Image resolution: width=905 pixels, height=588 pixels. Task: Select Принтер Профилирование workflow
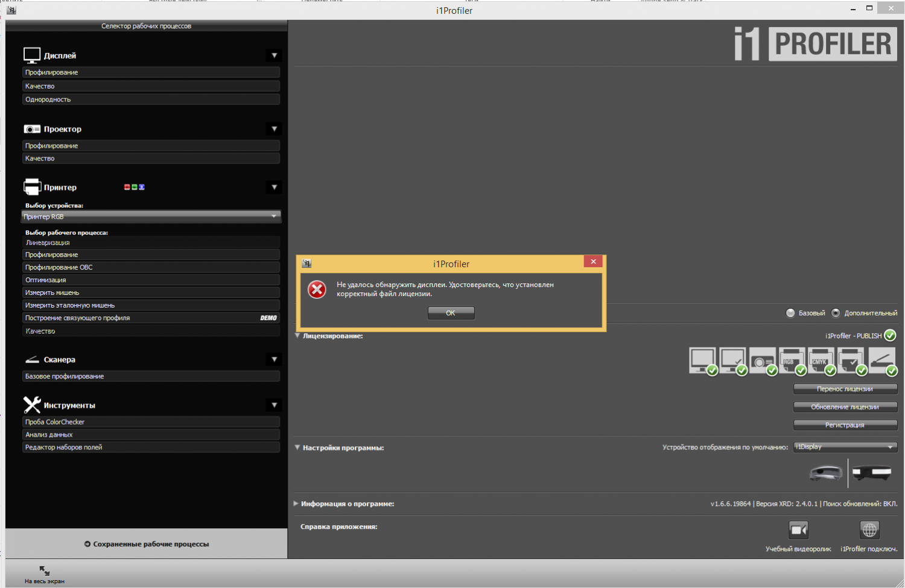click(x=151, y=255)
